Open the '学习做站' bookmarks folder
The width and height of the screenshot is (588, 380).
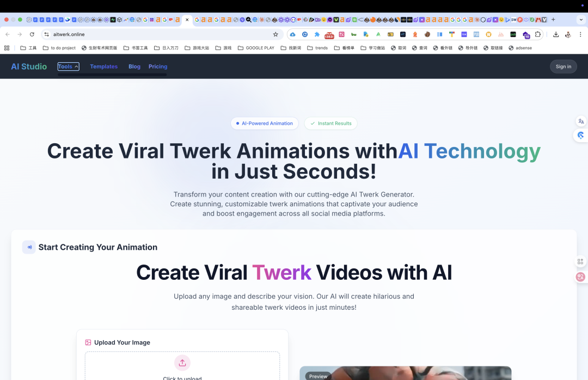pyautogui.click(x=373, y=48)
